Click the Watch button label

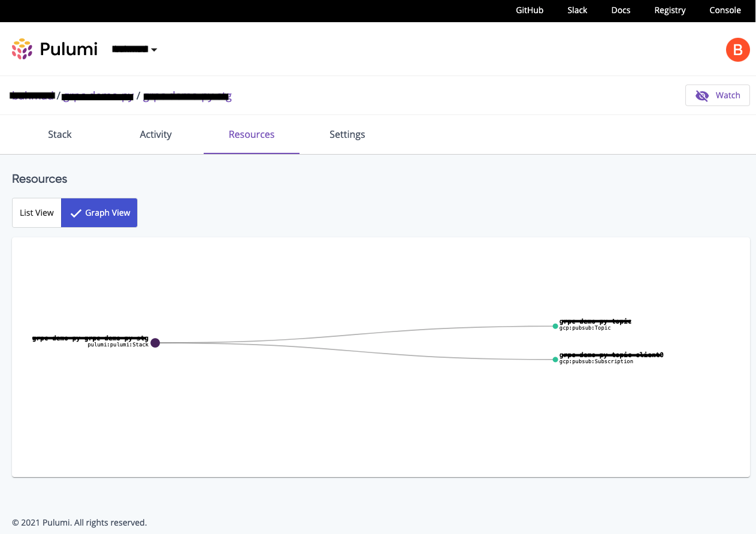point(728,95)
